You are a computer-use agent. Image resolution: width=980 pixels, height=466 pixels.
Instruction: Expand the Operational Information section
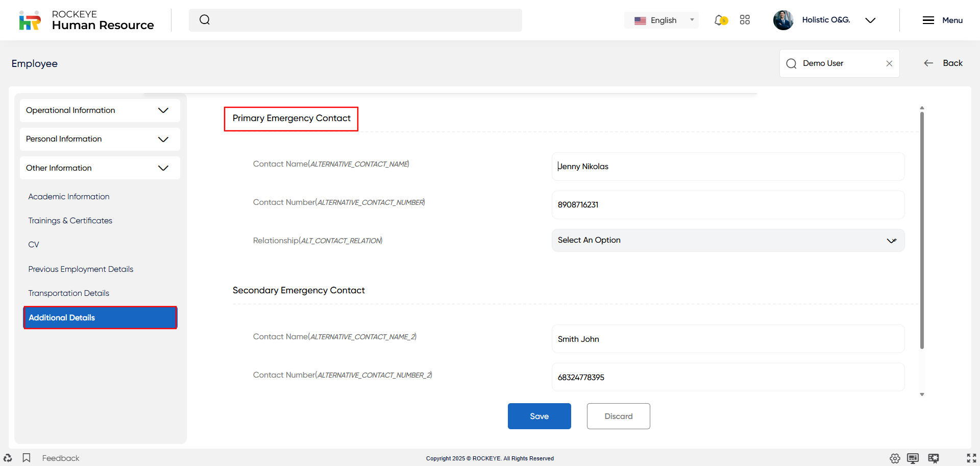coord(100,110)
